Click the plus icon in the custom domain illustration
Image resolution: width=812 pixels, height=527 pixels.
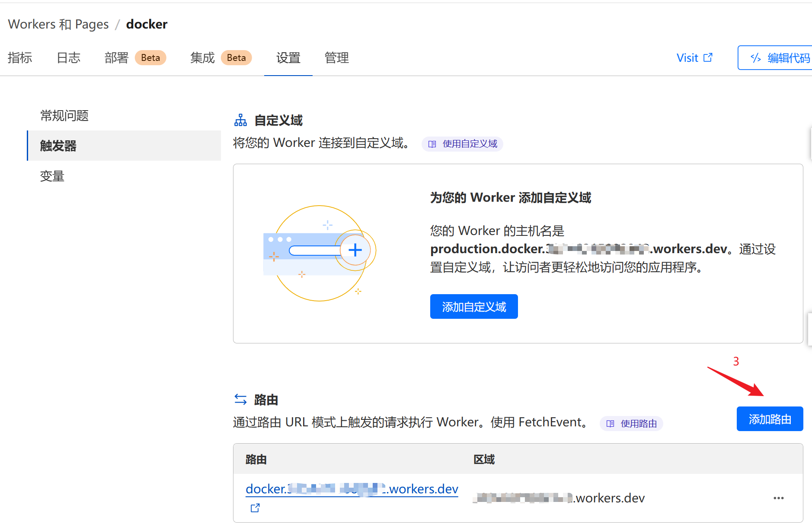click(x=355, y=250)
